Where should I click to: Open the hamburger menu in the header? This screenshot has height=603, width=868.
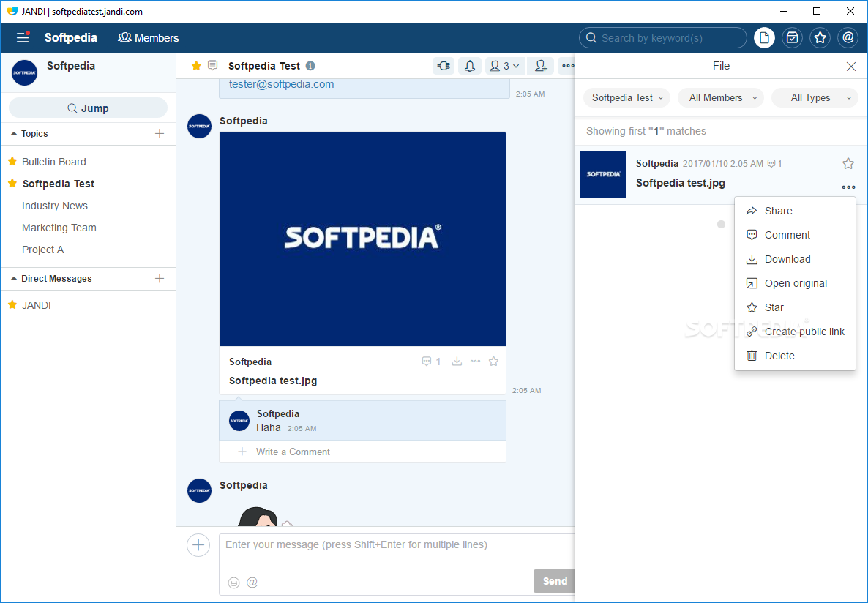pyautogui.click(x=23, y=37)
